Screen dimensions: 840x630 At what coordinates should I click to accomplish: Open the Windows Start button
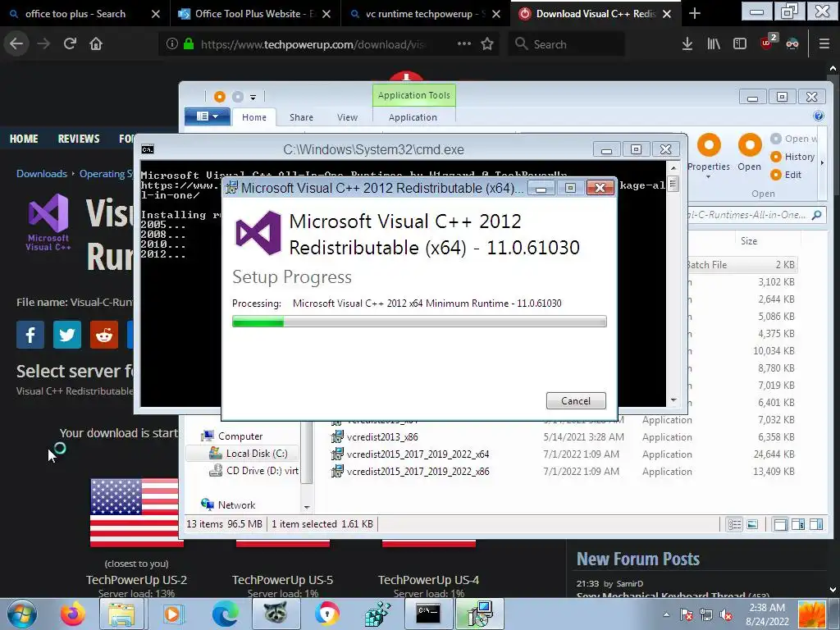(22, 614)
